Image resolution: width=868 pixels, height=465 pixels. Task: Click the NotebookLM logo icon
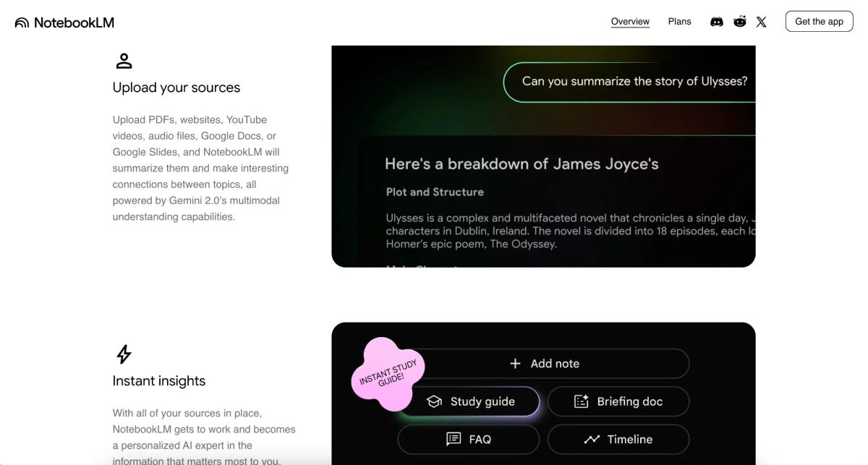point(22,22)
